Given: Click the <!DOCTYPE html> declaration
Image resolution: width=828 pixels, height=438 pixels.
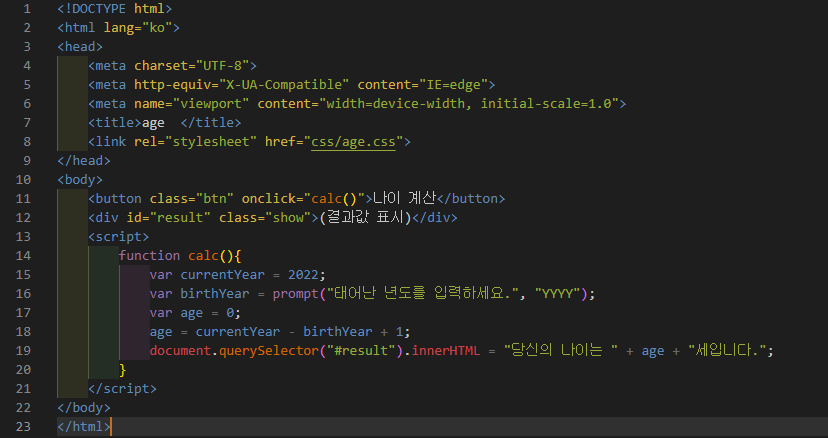Looking at the screenshot, I should [115, 8].
